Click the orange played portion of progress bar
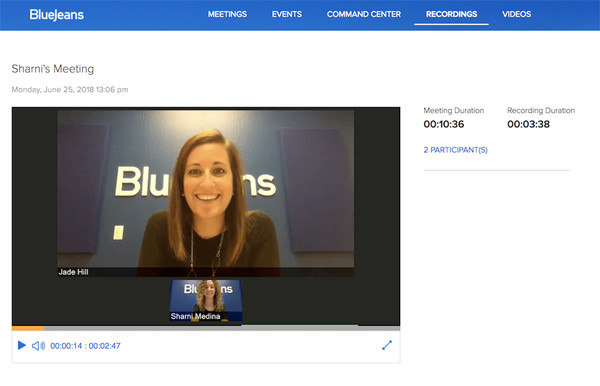This screenshot has height=386, width=600. pyautogui.click(x=28, y=328)
